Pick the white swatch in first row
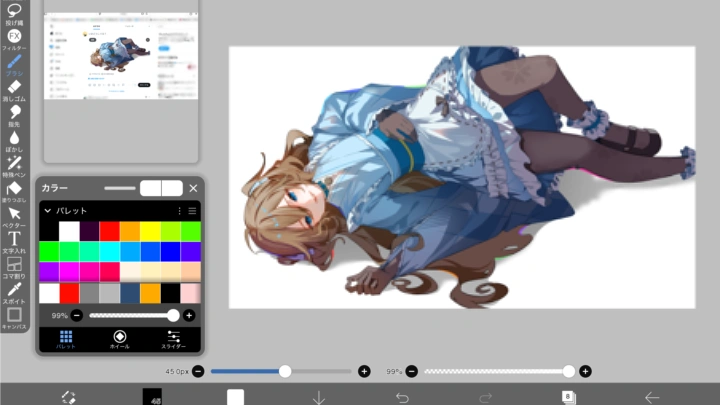720x405 pixels. tap(69, 231)
